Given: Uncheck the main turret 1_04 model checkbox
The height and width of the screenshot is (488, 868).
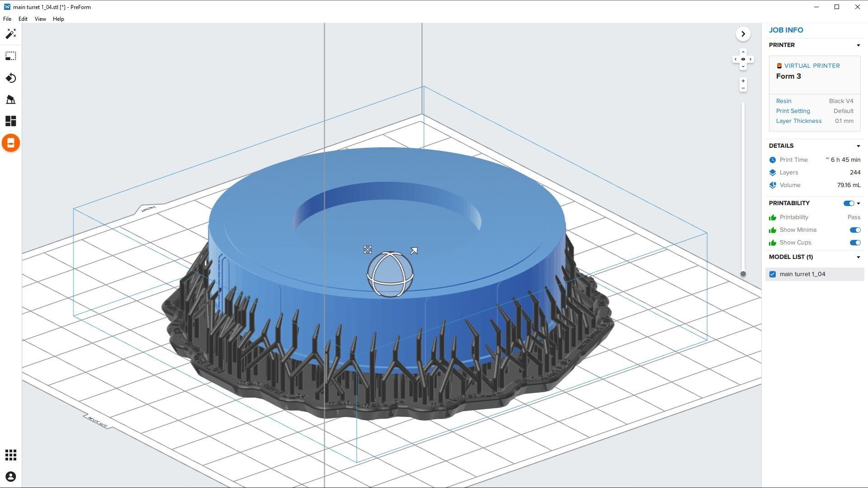Looking at the screenshot, I should point(773,274).
